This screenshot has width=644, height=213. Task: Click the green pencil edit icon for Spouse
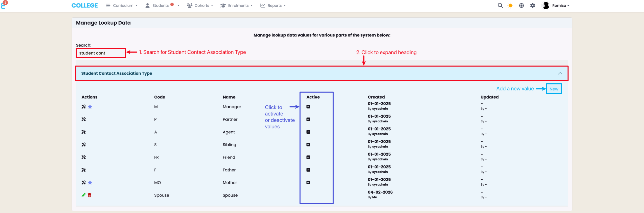point(84,195)
